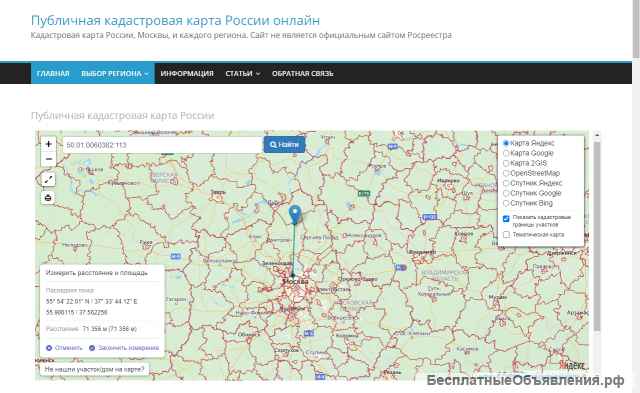Click the Яндекс logo on the map
The image size is (640, 393).
click(x=571, y=366)
